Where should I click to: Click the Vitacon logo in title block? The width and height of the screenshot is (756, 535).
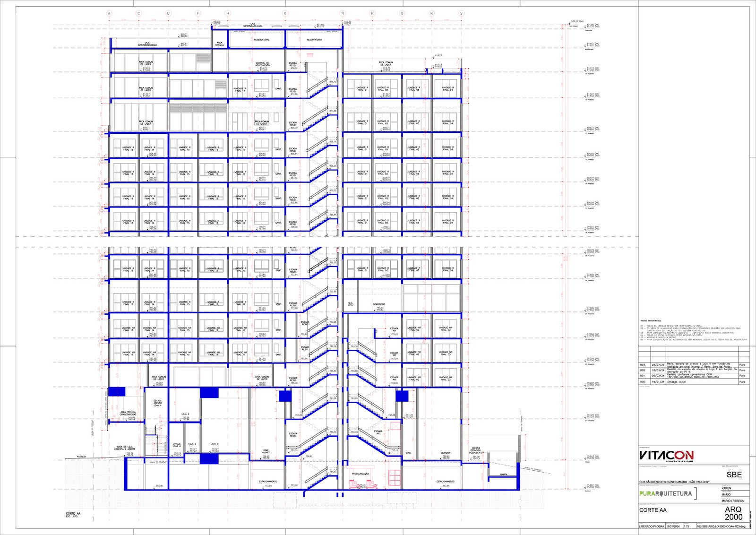[666, 455]
